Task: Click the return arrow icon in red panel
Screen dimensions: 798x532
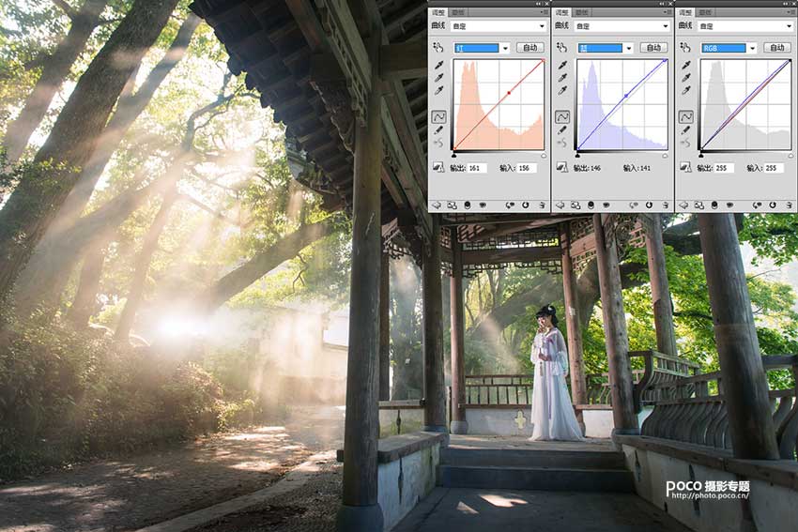Action: [x=437, y=205]
